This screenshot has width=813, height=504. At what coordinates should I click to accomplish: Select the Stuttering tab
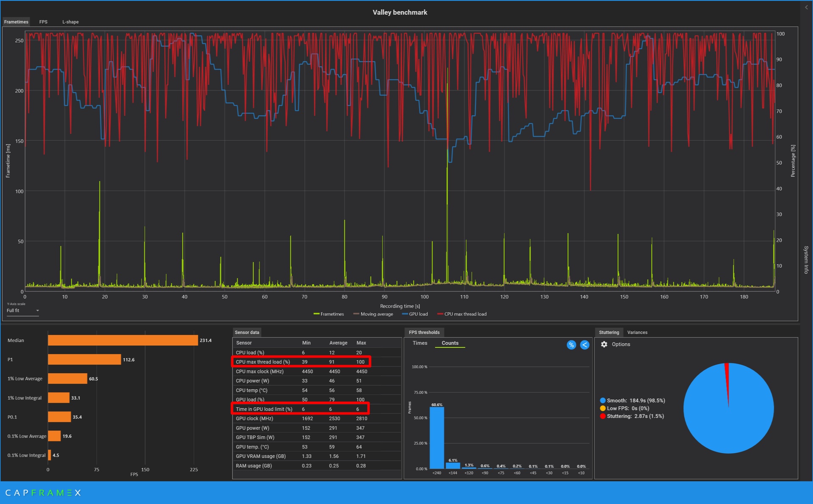(x=609, y=332)
